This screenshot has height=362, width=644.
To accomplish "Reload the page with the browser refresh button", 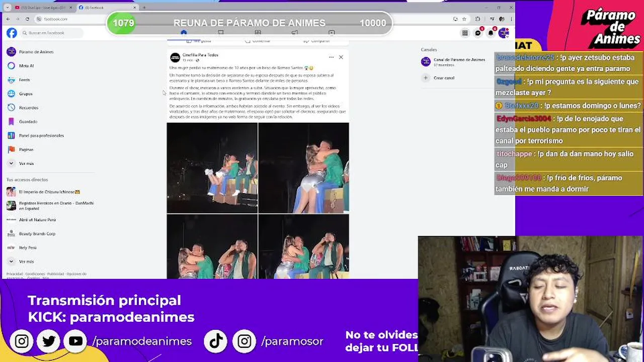I will point(27,19).
